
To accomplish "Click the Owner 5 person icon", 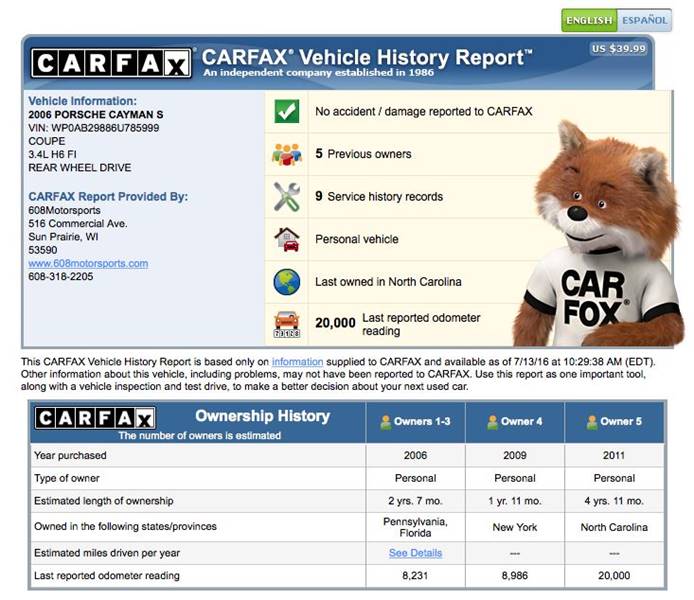I will click(592, 422).
